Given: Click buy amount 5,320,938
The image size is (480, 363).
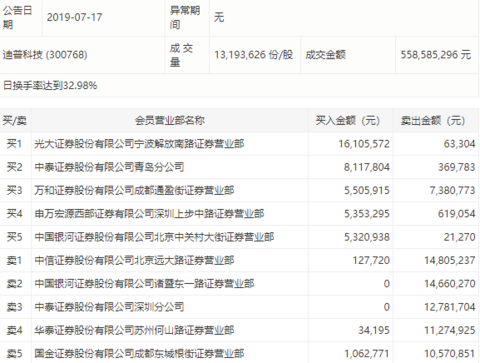Looking at the screenshot, I should click(367, 237).
